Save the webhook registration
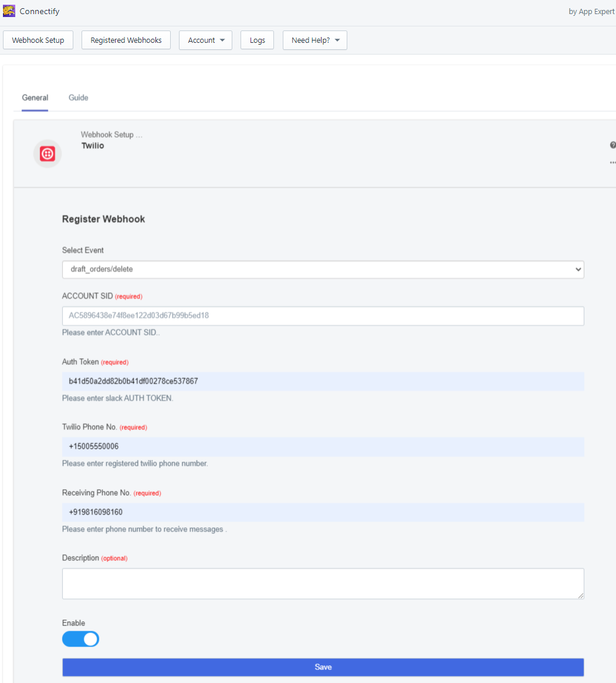This screenshot has width=616, height=683. pos(323,667)
